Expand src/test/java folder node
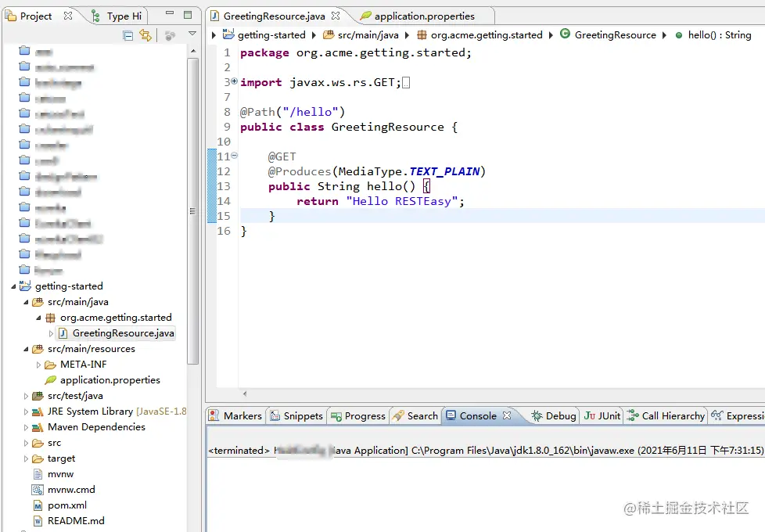The image size is (765, 532). click(x=27, y=396)
